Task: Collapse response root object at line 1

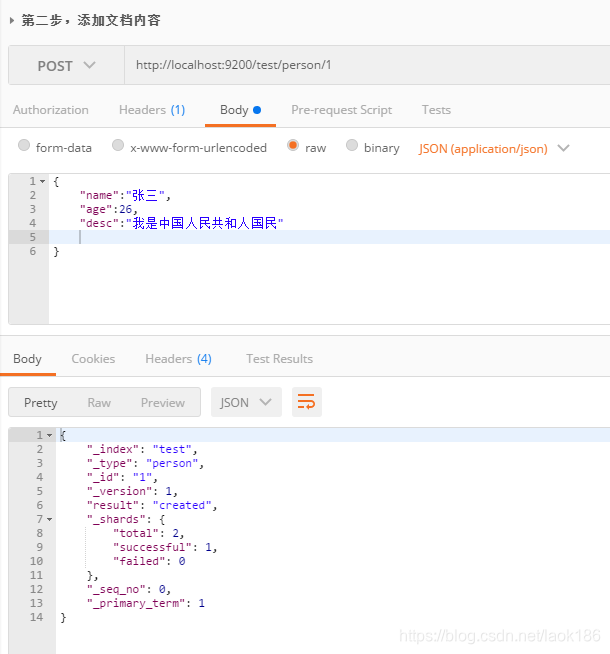Action: (50, 435)
